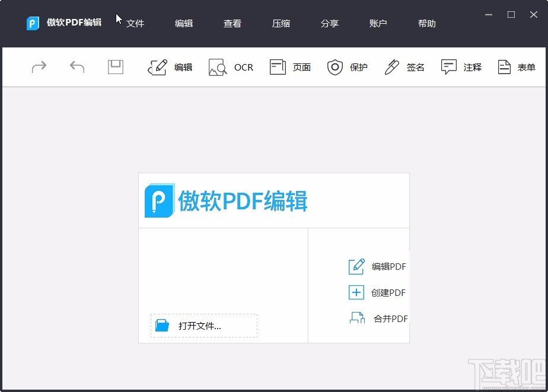Open the 账户 (Account) menu

coord(378,24)
